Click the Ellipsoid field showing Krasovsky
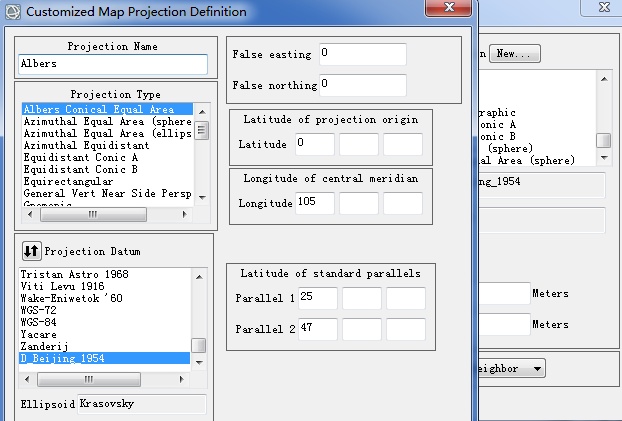The image size is (622, 421). 142,404
